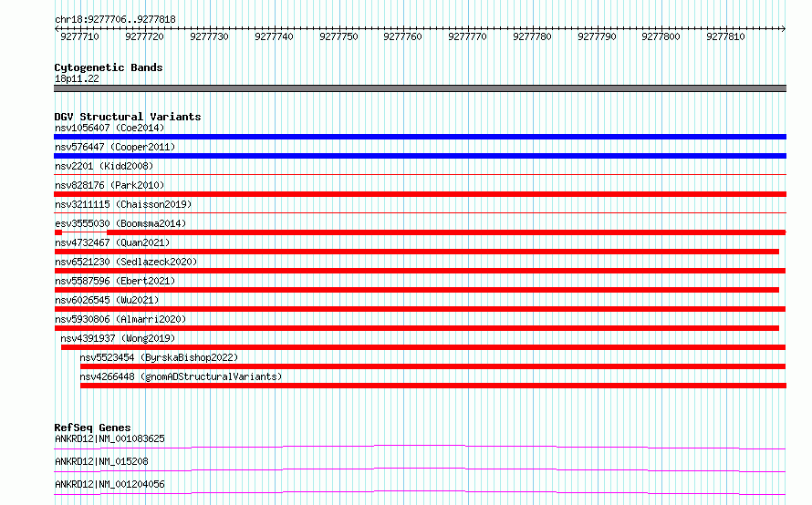Open variant nsv4732467 (Quan2021) label

tap(112, 242)
